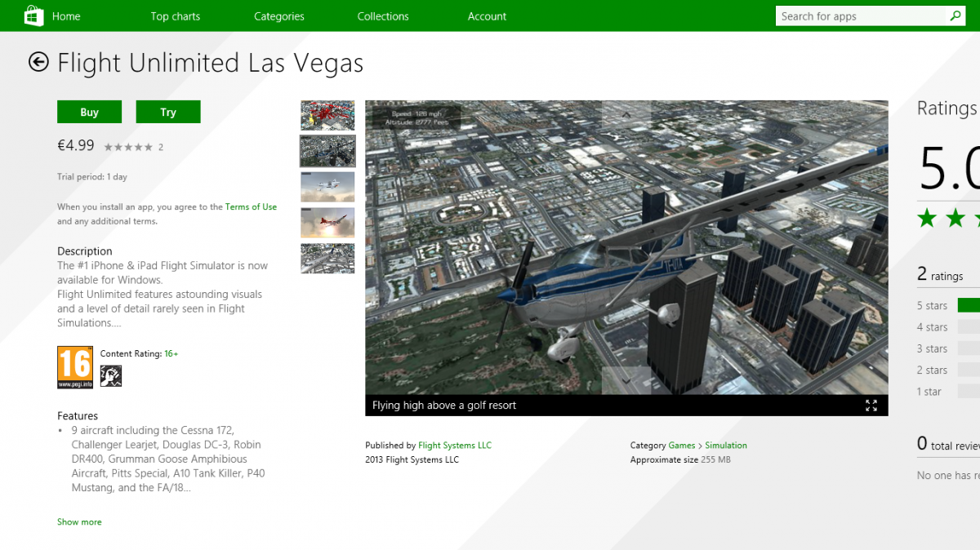Open the Account menu
The image size is (980, 550).
488,16
